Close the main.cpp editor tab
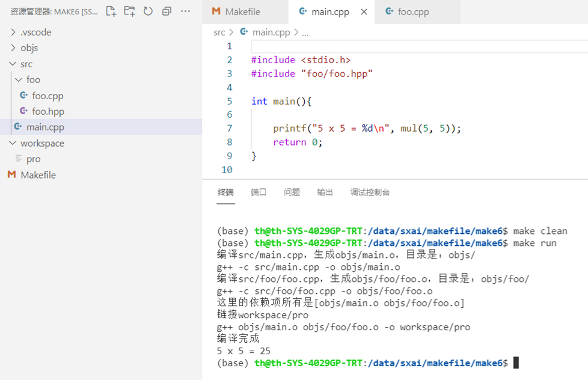The width and height of the screenshot is (588, 380). (x=364, y=11)
